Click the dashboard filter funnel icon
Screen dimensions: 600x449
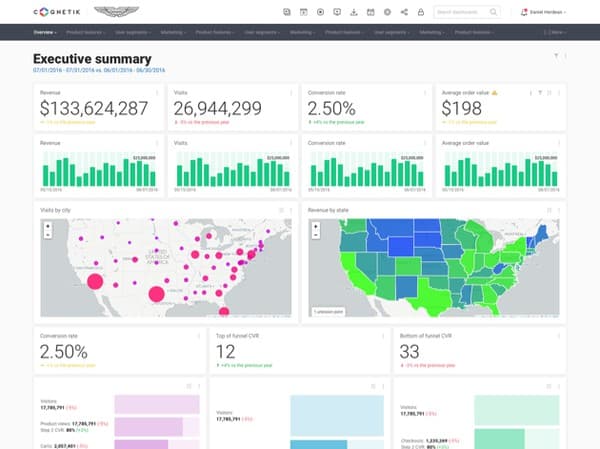click(555, 57)
